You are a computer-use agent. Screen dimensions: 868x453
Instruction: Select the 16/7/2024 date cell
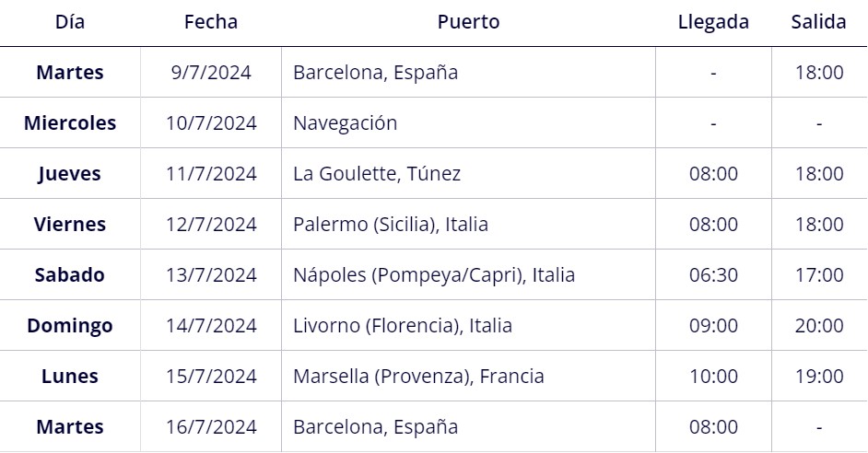[x=211, y=427]
